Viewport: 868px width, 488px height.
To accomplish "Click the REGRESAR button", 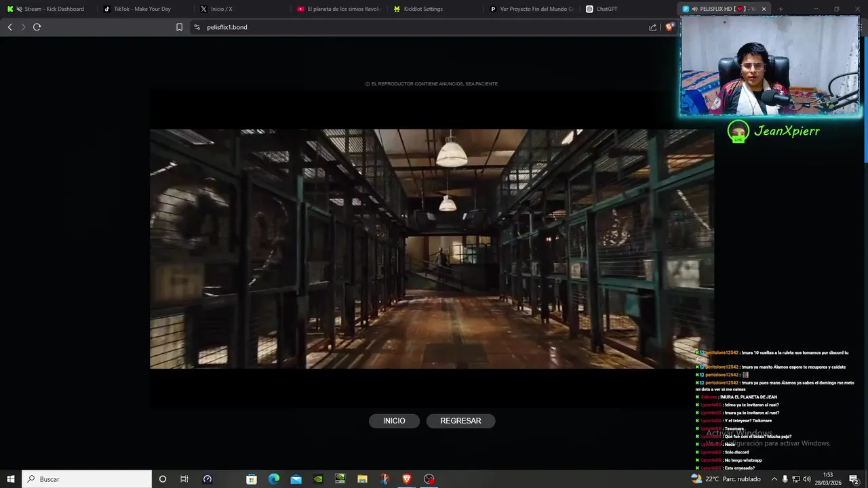I will coord(460,421).
